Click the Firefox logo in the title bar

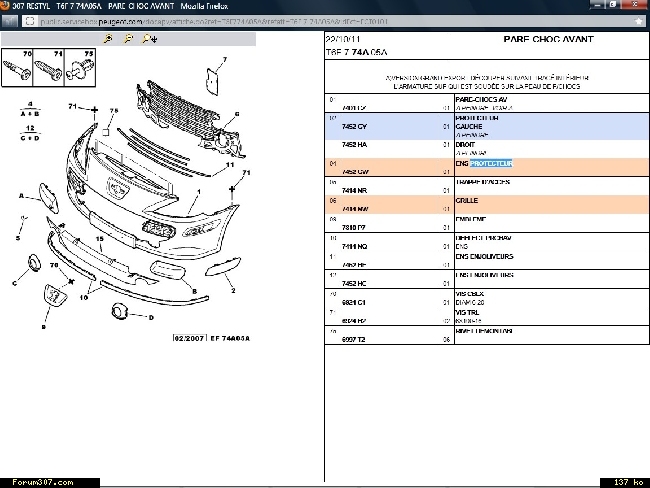pos(5,5)
